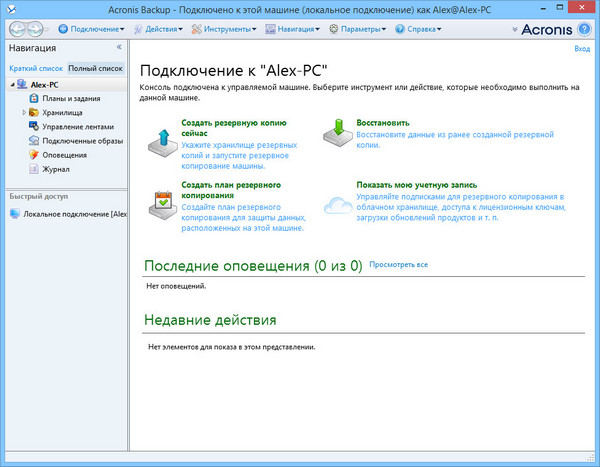Open the Инструменты menu
This screenshot has width=600, height=467.
[229, 29]
